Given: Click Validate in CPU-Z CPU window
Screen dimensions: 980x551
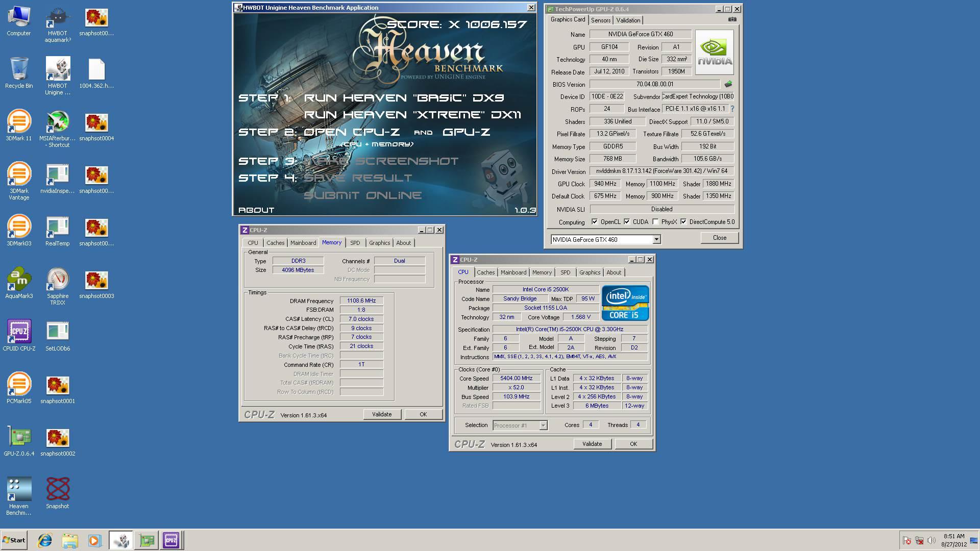Looking at the screenshot, I should [x=592, y=444].
